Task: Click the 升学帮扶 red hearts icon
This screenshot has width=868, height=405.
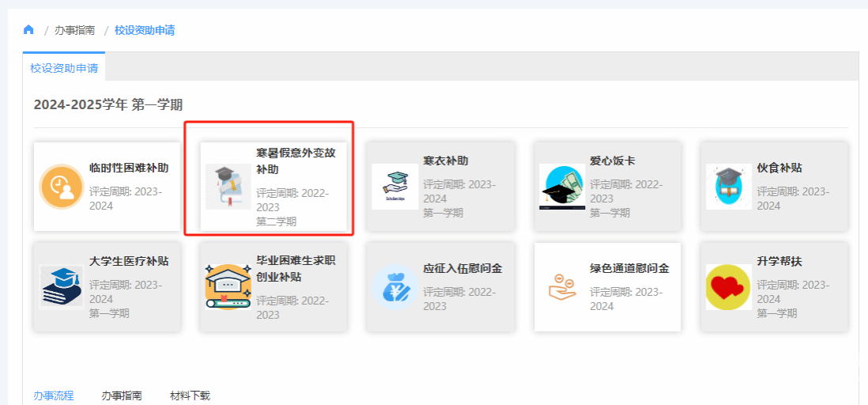Action: (x=729, y=286)
